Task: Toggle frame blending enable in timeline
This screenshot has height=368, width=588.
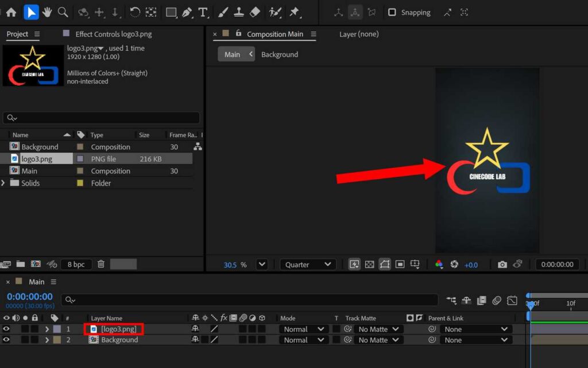Action: [482, 300]
